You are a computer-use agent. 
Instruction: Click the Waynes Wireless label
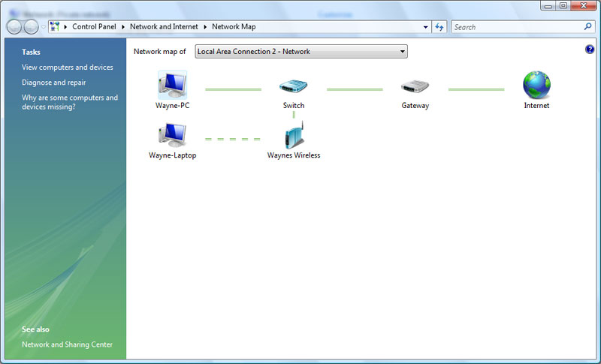[x=294, y=155]
